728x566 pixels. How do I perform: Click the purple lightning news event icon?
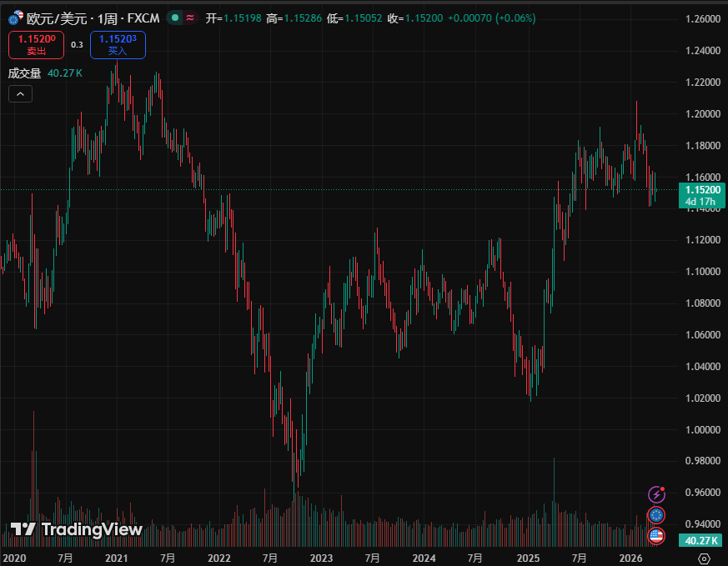(x=656, y=495)
